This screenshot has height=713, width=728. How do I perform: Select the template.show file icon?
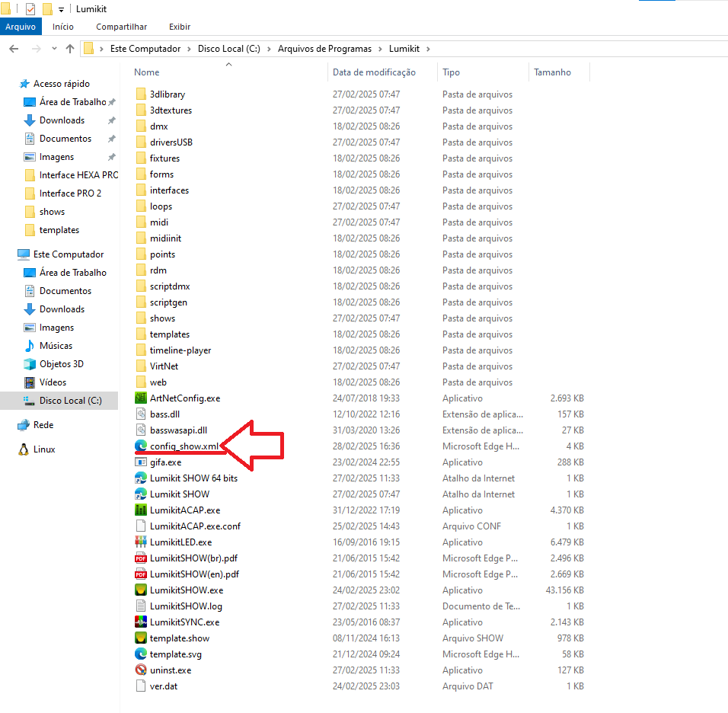tap(140, 638)
